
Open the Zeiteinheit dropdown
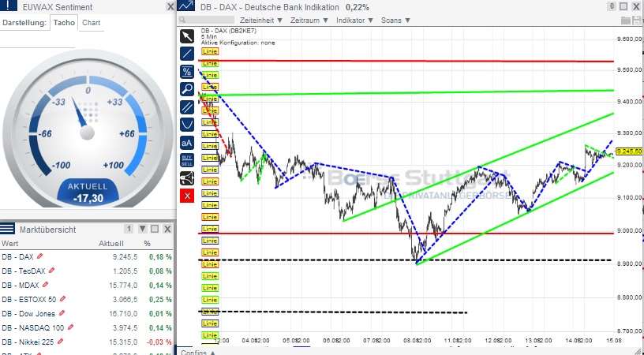coord(261,20)
